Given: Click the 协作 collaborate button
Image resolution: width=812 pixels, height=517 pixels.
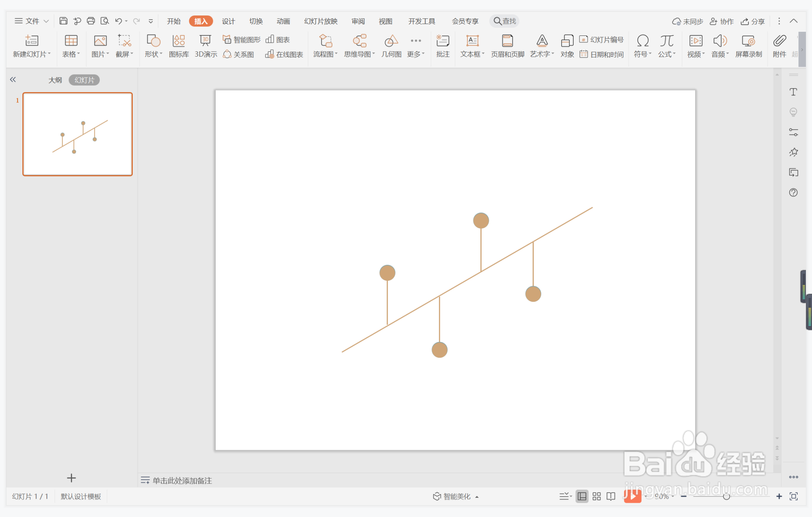Looking at the screenshot, I should pyautogui.click(x=722, y=21).
